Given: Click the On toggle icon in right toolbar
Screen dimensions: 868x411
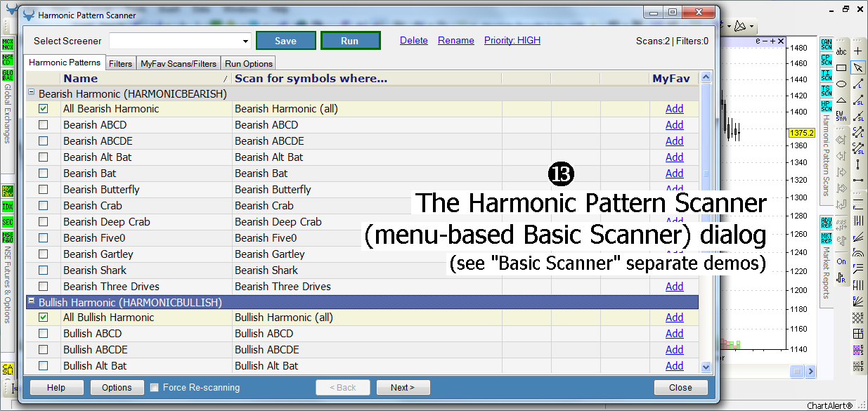Looking at the screenshot, I should [x=841, y=261].
